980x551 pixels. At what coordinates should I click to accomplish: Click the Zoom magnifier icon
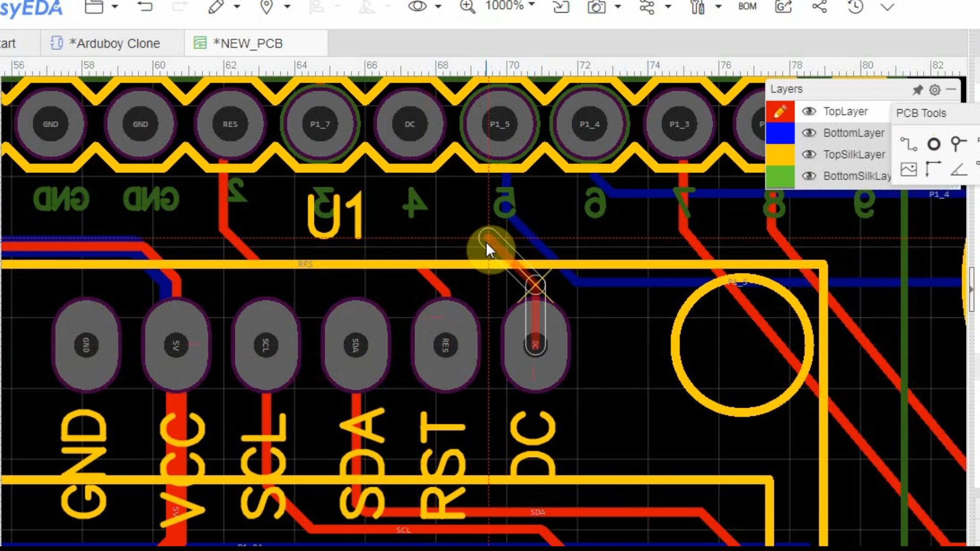pyautogui.click(x=467, y=7)
